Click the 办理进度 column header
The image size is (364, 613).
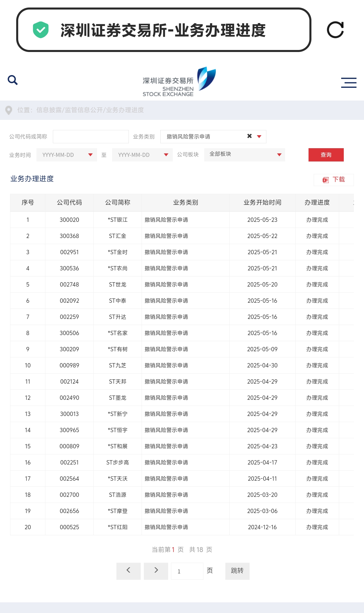(x=317, y=203)
